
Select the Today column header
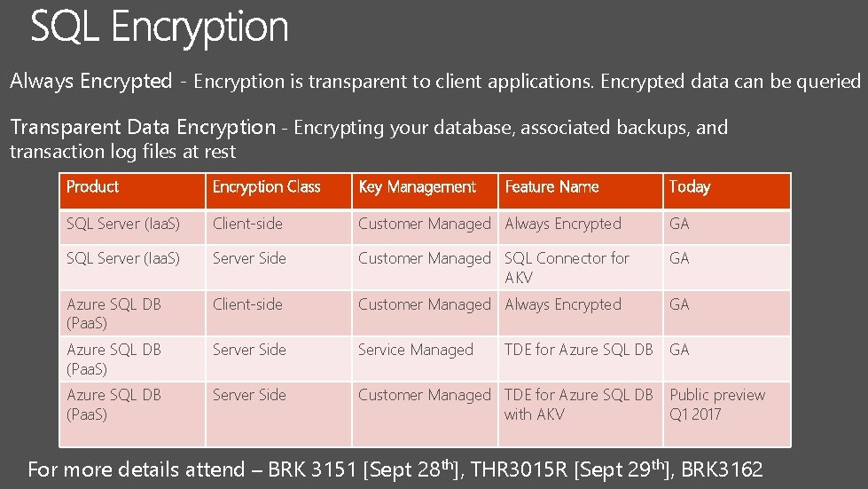[x=727, y=191]
